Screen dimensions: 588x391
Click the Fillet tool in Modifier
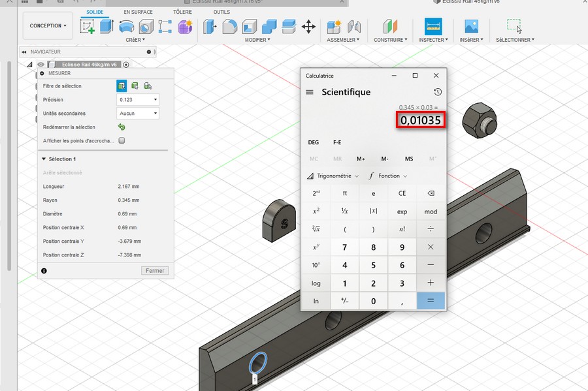(230, 27)
